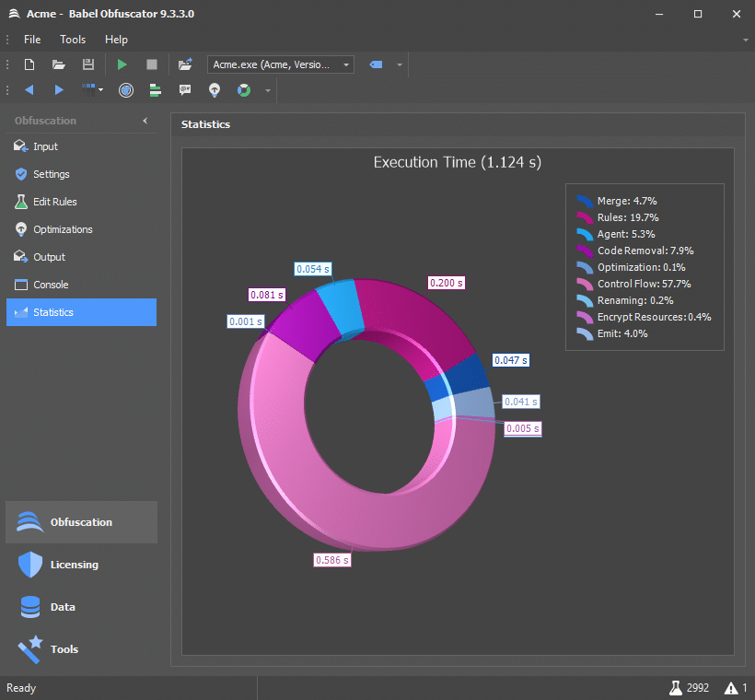The image size is (755, 700).
Task: Save the project with the floppy disk icon
Action: click(88, 64)
